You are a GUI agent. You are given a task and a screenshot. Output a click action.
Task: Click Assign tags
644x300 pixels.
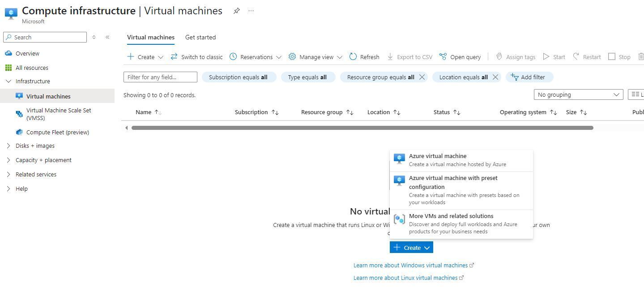[x=516, y=57]
